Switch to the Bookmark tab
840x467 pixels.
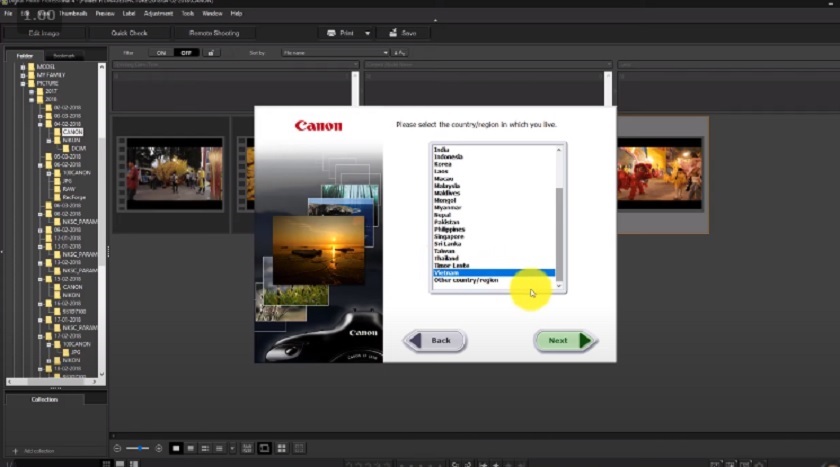point(64,56)
